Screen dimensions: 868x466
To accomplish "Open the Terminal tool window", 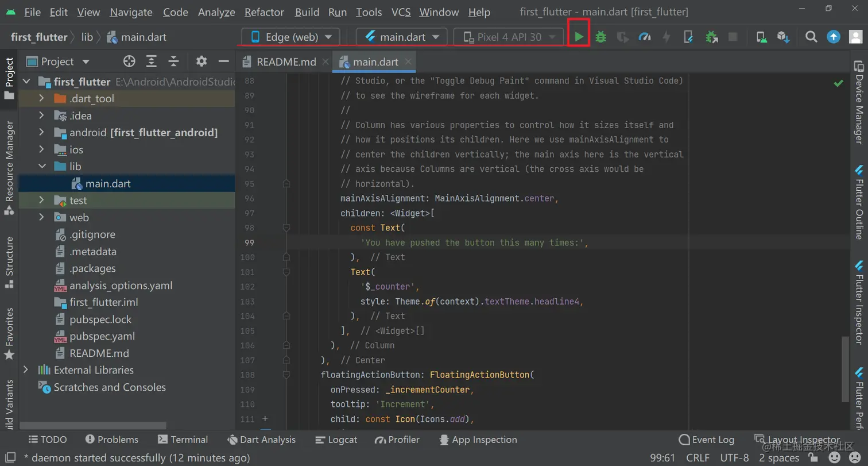I will click(x=183, y=440).
